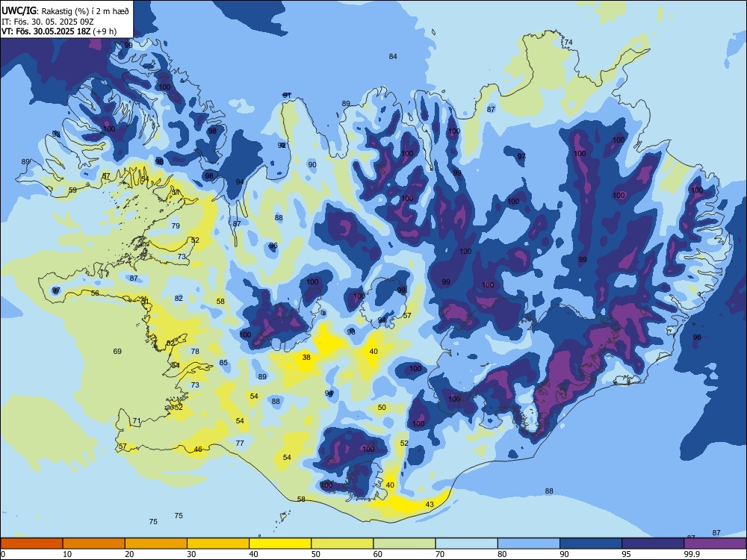Click the 0–10 dark orange legend swatch
The height and width of the screenshot is (560, 747).
(31, 544)
